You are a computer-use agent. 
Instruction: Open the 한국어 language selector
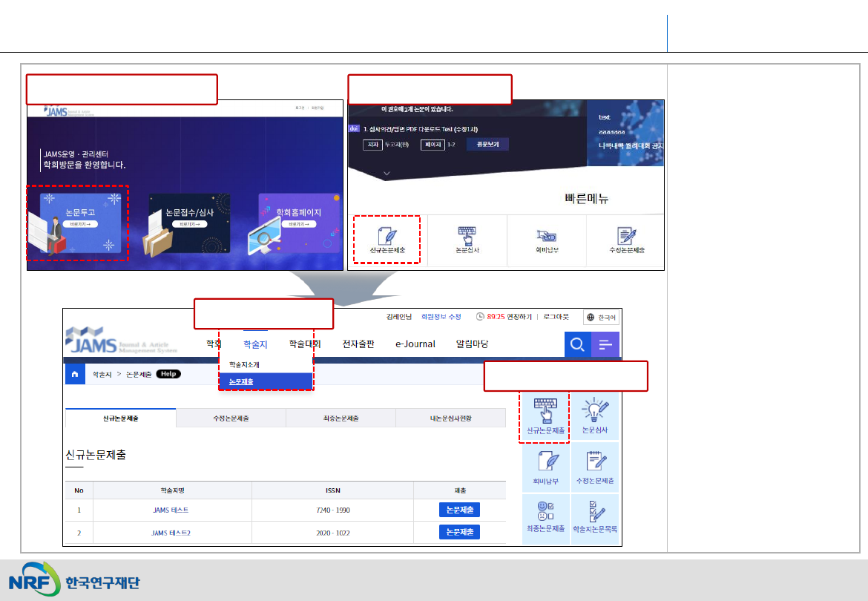pos(602,317)
